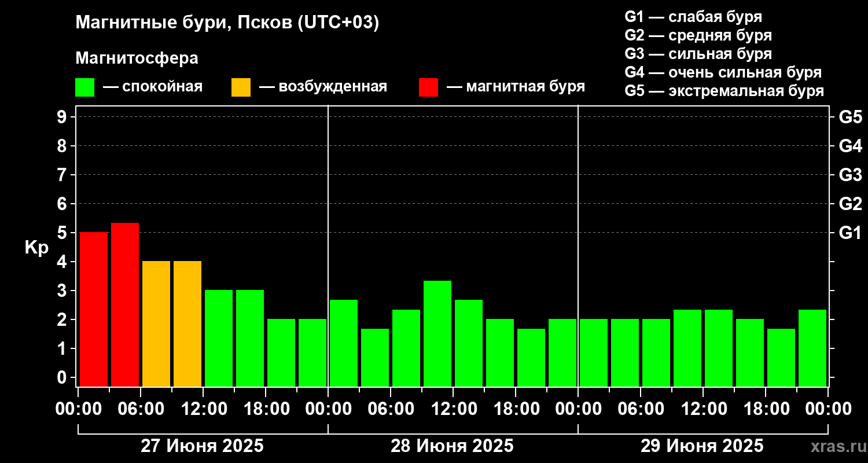Click the right-axis 'G5' level label
This screenshot has height=463, width=868.
click(x=851, y=117)
